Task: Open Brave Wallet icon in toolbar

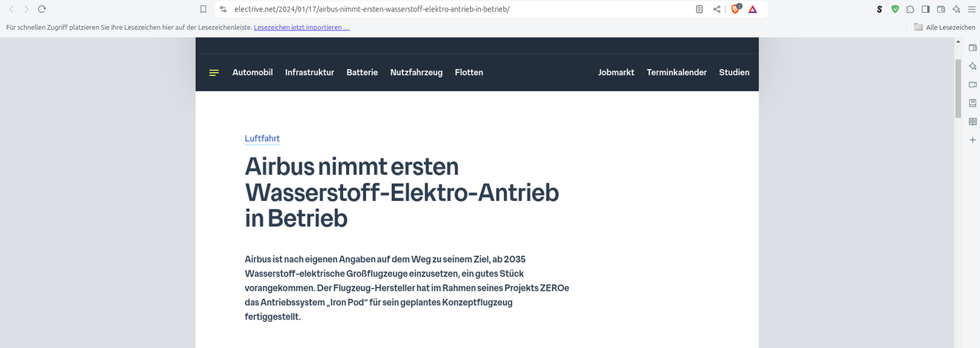Action: pos(941,9)
